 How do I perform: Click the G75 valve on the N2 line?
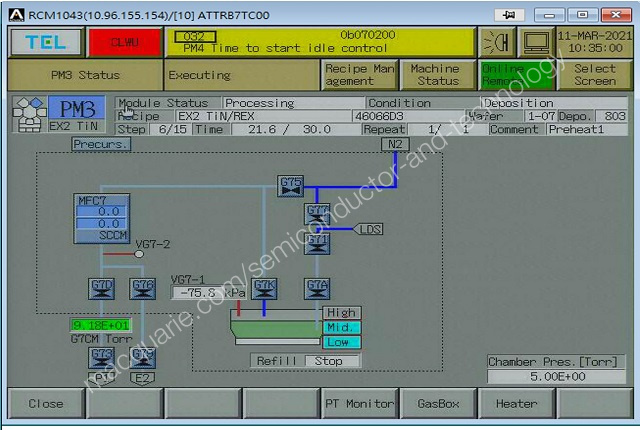point(290,186)
